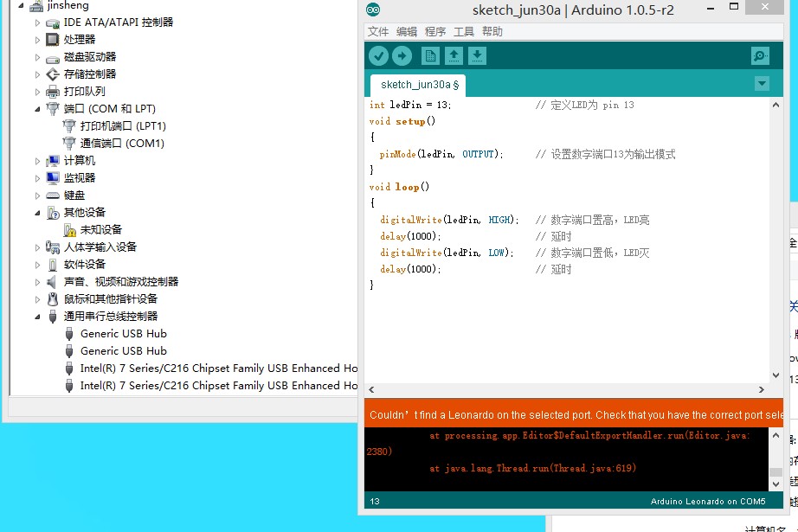Select the USB controllers (通用串行总线控制器) icon
The height and width of the screenshot is (532, 798).
click(53, 317)
